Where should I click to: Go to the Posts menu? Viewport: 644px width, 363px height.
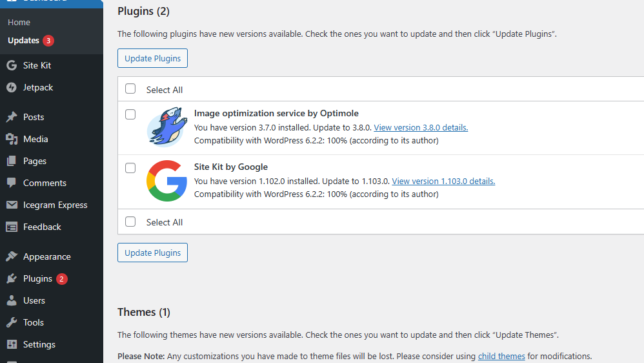(34, 117)
